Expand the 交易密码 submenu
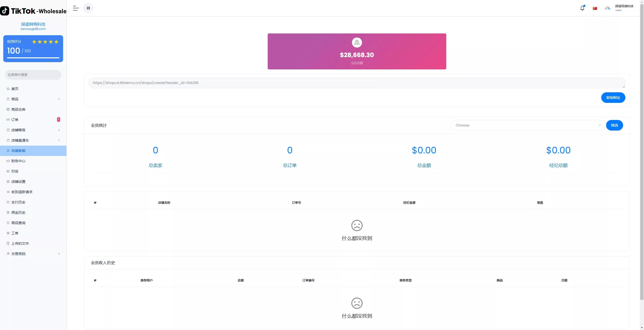 [59, 254]
